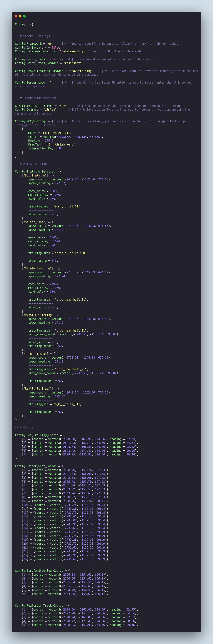Select "prop_swiss_ball_01" training prop string

[72, 253]
